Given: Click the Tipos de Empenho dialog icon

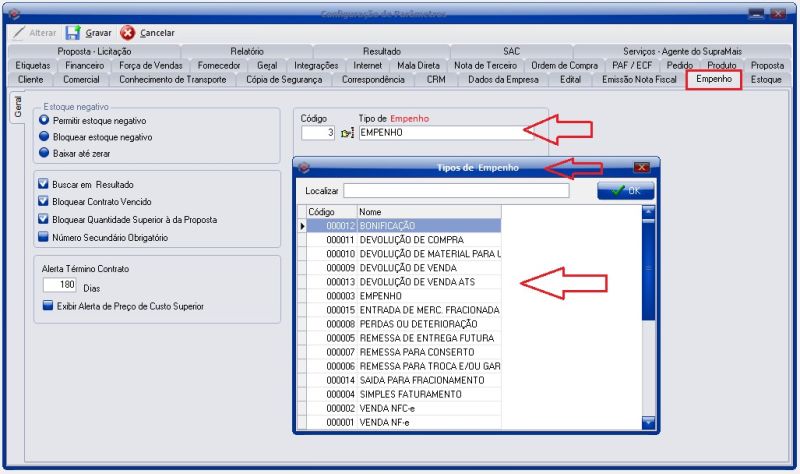Looking at the screenshot, I should click(304, 167).
